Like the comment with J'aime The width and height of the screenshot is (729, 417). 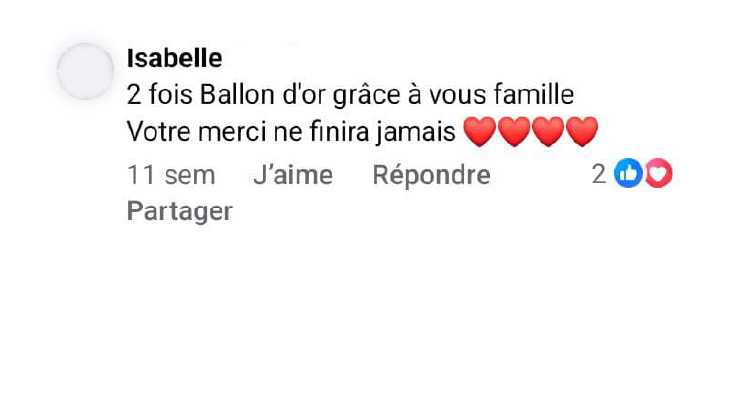pyautogui.click(x=293, y=175)
